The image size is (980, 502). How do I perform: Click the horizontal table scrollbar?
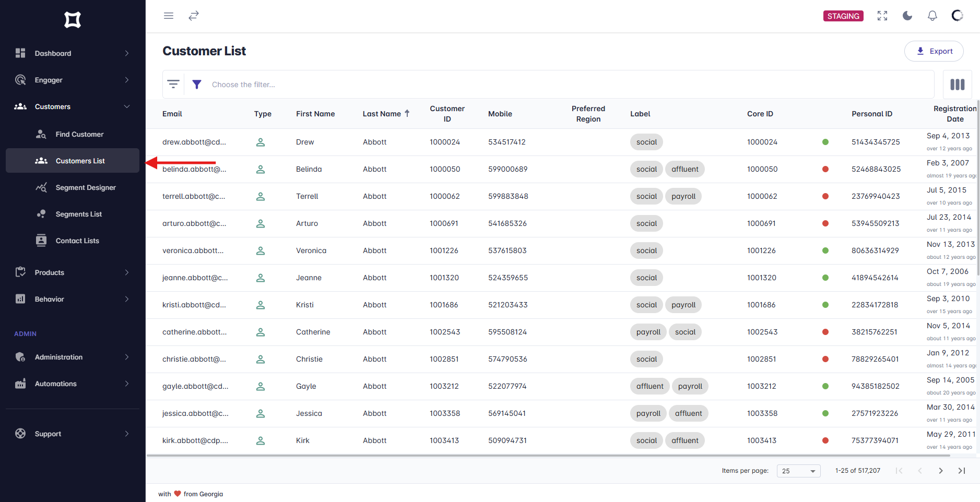(522, 455)
